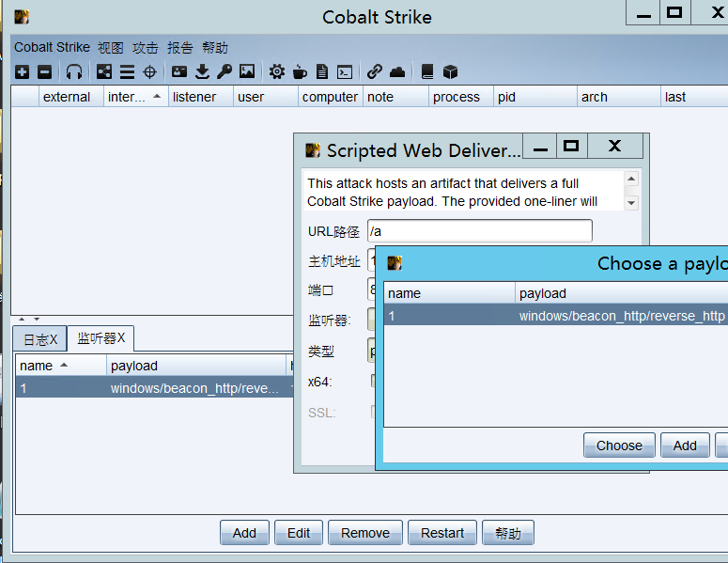Image resolution: width=728 pixels, height=563 pixels.
Task: Expand split pane with the down arrow
Action: [37, 320]
